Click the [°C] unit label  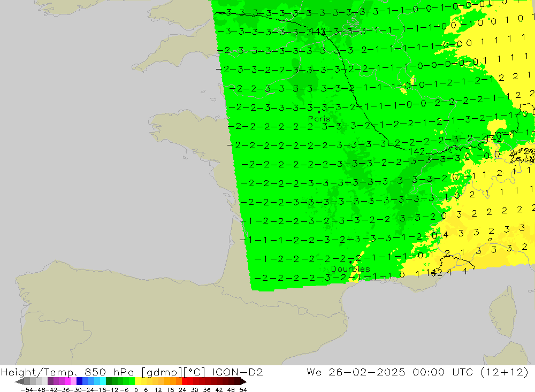[195, 372]
